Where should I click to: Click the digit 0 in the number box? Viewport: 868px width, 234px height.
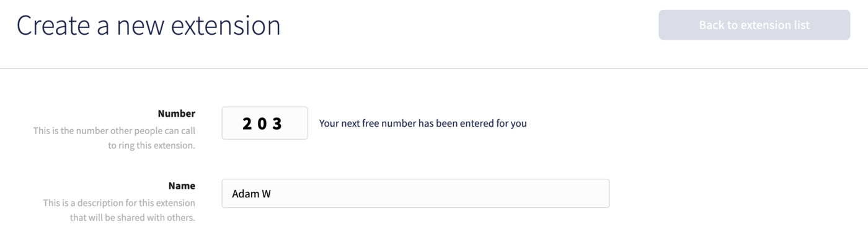[262, 124]
